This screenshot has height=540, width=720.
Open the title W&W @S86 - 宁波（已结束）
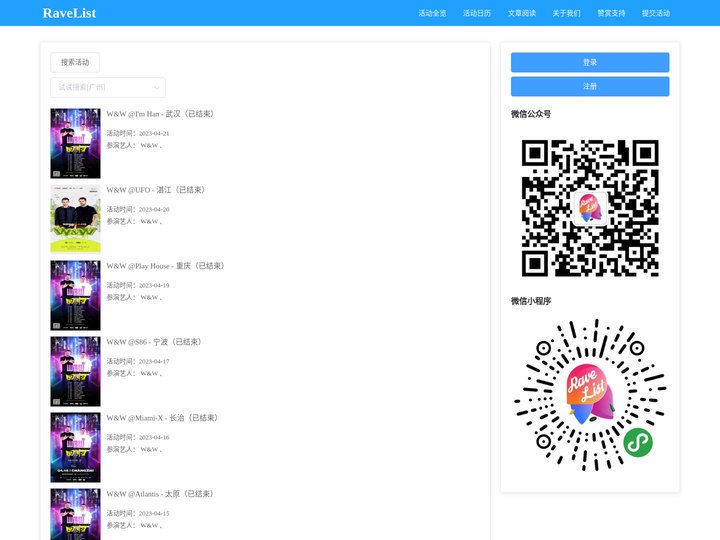(x=154, y=342)
